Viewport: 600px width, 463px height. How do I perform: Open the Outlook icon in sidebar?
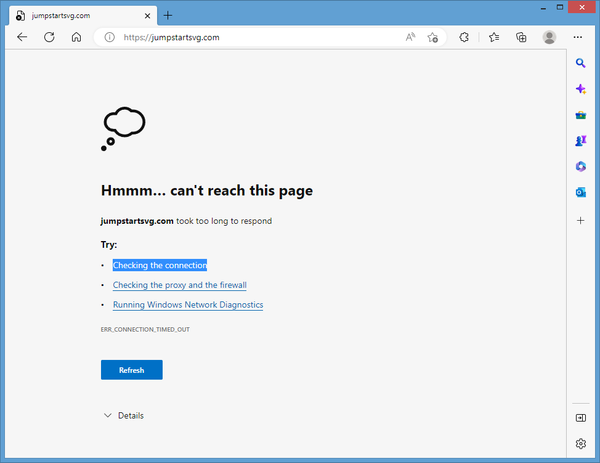point(580,192)
